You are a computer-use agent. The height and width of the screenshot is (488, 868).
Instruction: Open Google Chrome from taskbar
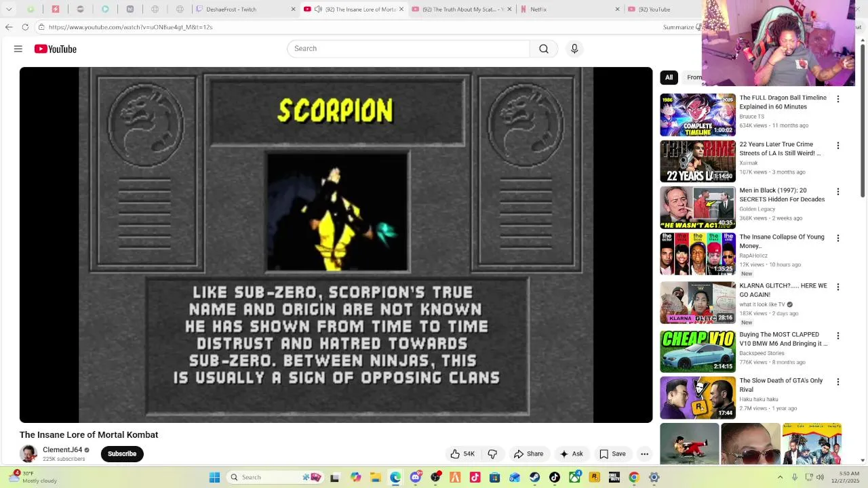(634, 477)
